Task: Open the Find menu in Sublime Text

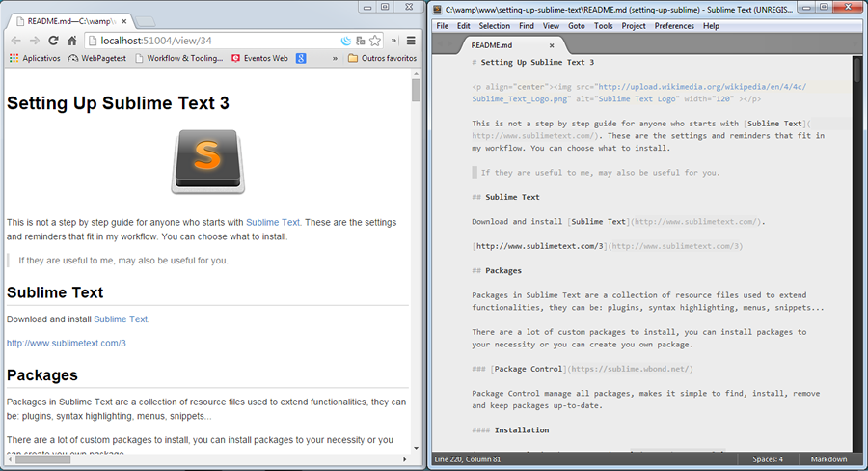Action: pos(527,26)
